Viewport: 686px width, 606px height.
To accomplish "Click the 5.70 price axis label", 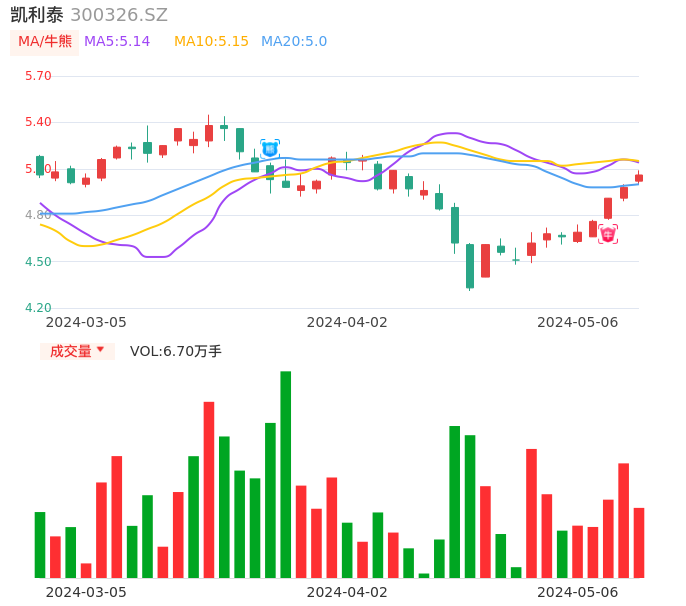I will [x=38, y=76].
